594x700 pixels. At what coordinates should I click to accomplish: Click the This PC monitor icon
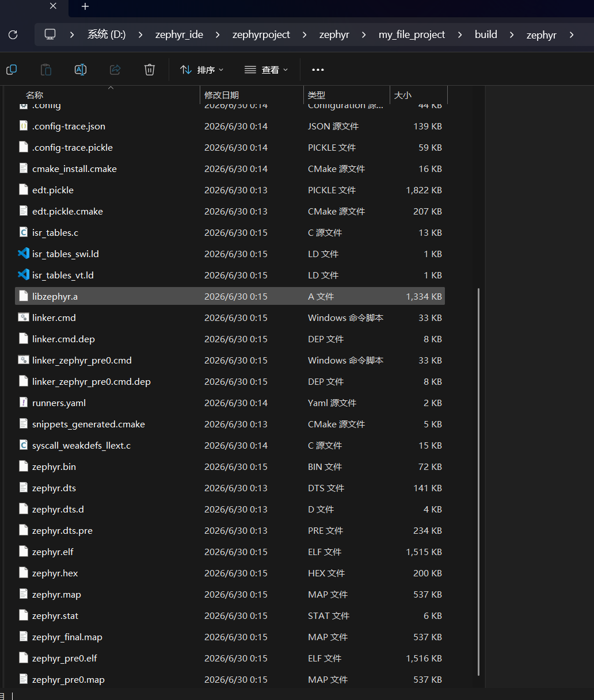coord(50,35)
